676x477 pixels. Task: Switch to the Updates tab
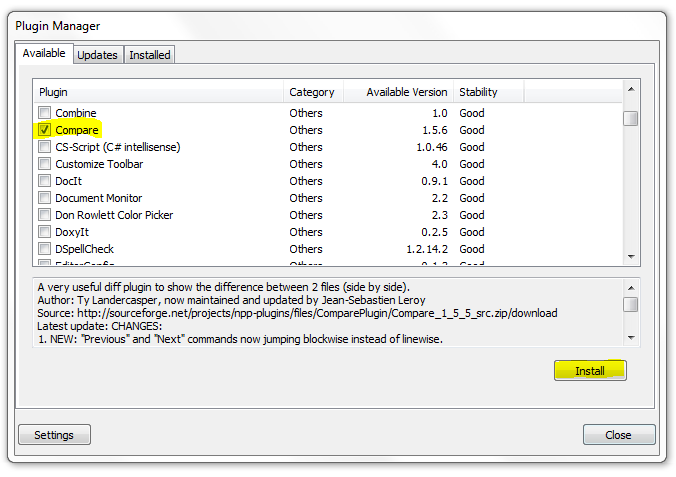click(97, 55)
